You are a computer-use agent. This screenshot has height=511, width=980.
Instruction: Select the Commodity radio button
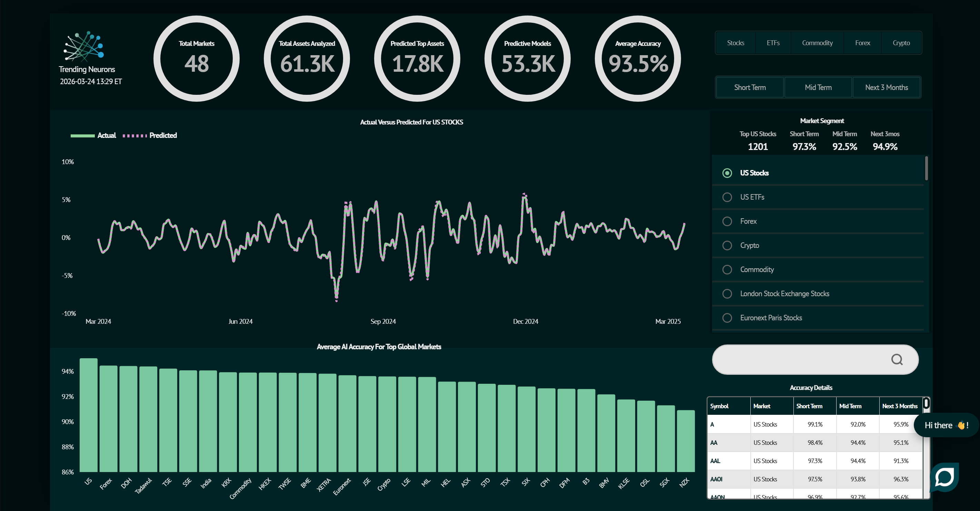(x=727, y=270)
